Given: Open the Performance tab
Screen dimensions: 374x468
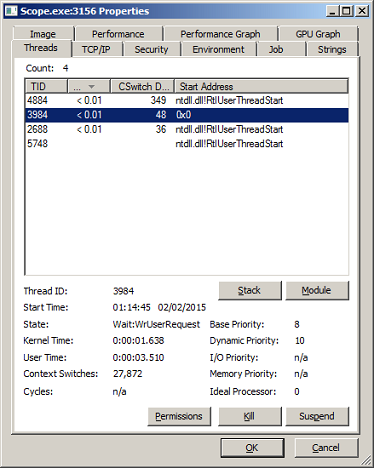Looking at the screenshot, I should [118, 34].
